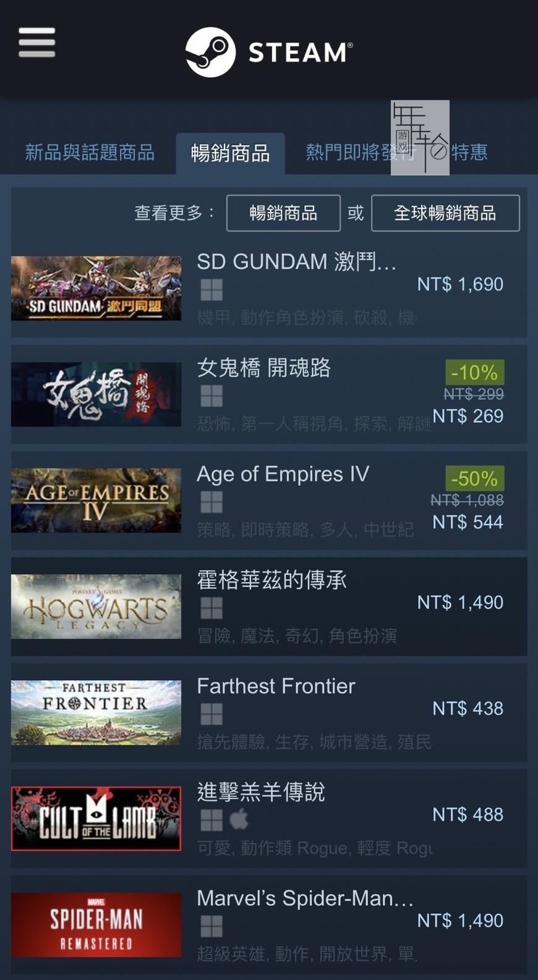
Task: Click the Farthest Frontier title
Action: coord(276,686)
